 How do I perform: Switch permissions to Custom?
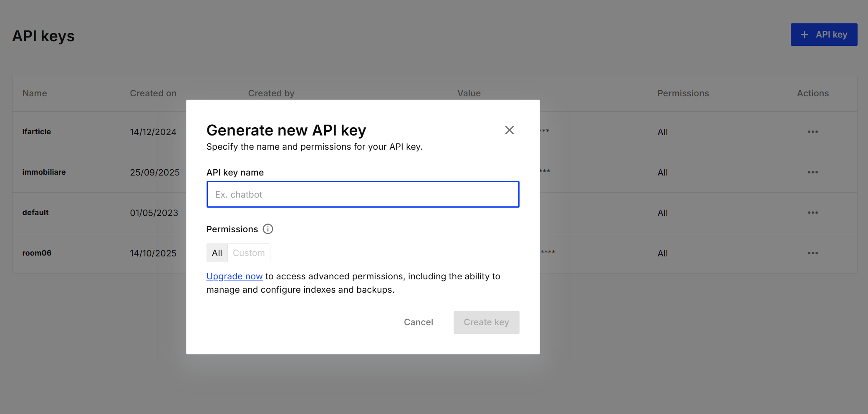click(249, 253)
